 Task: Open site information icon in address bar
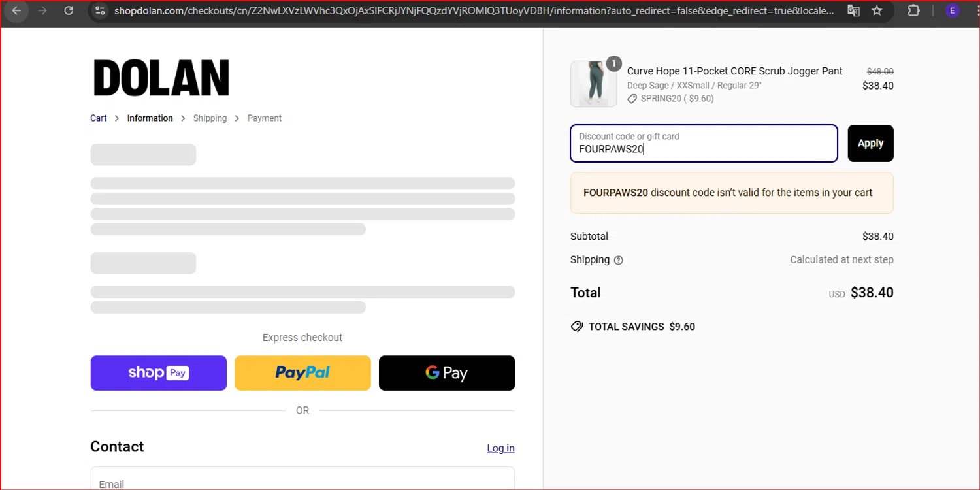point(99,10)
